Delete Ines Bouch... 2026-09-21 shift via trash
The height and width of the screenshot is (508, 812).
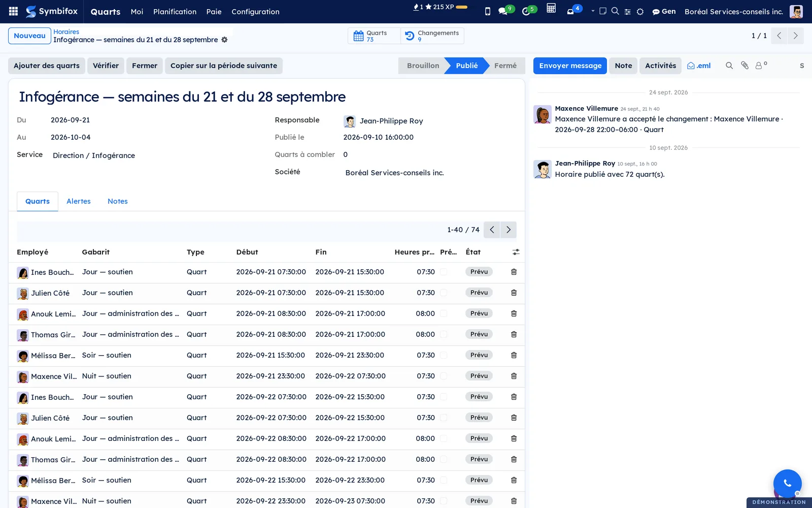[514, 272]
